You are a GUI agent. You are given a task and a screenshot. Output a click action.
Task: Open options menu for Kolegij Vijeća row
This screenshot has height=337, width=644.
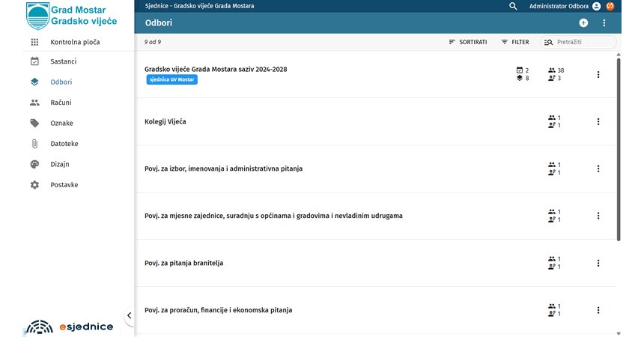tap(598, 121)
